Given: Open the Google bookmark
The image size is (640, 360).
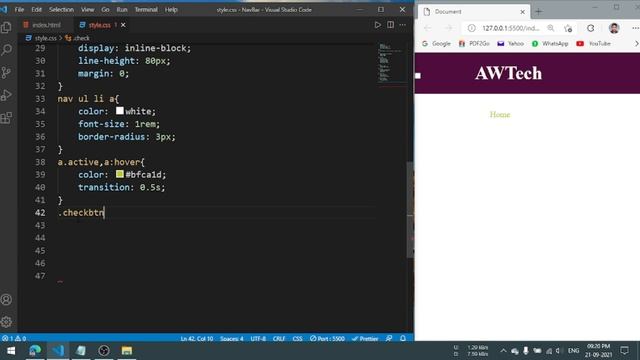Looking at the screenshot, I should 436,43.
